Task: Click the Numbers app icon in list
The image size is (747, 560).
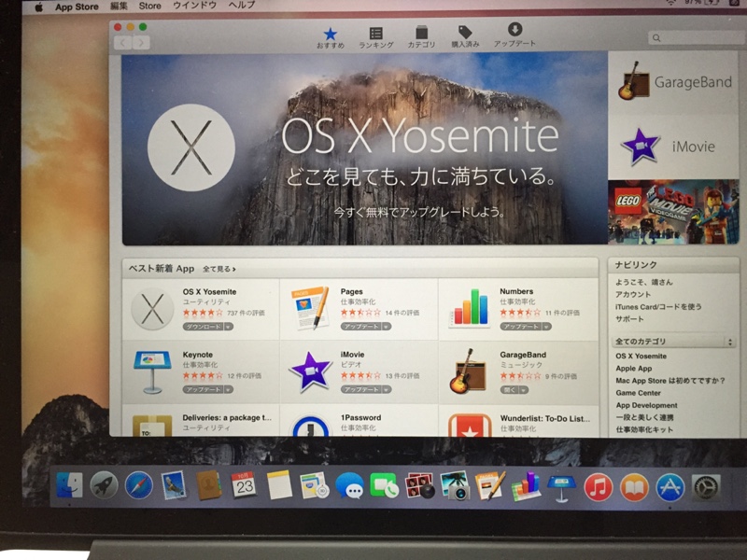Action: (471, 308)
